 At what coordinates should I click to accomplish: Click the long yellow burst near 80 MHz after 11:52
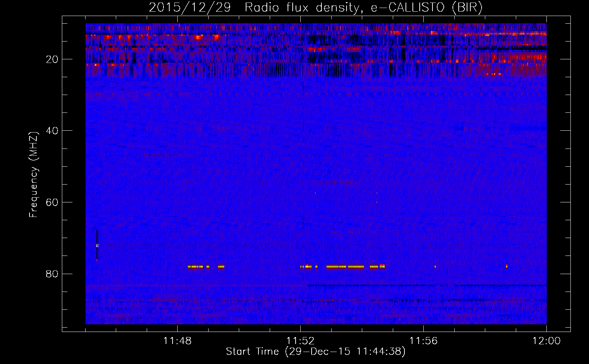click(x=345, y=267)
